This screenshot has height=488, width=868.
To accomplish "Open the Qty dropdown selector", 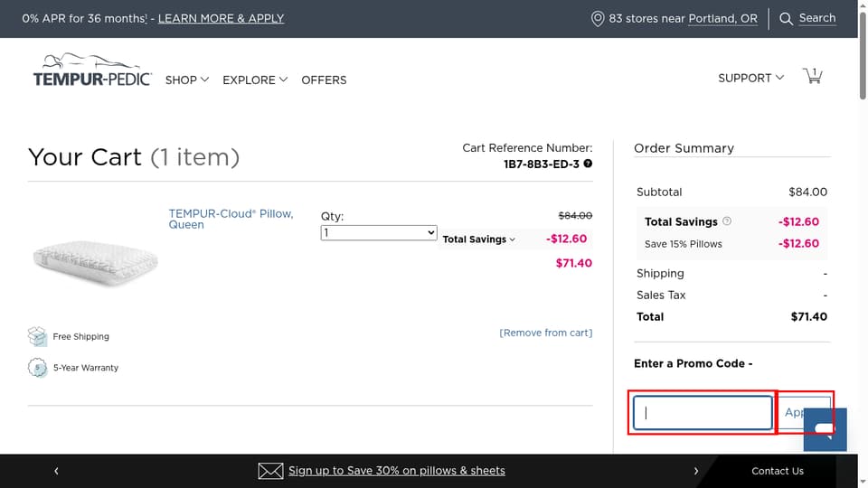I will 379,232.
